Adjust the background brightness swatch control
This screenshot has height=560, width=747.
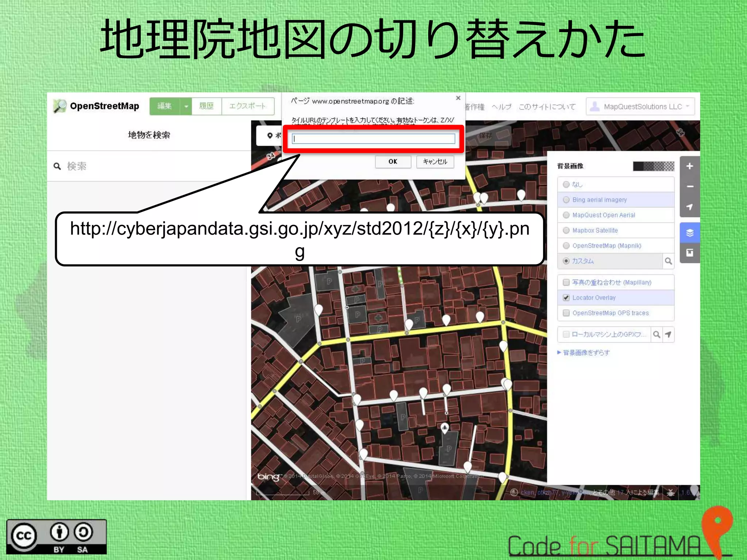[x=654, y=166]
